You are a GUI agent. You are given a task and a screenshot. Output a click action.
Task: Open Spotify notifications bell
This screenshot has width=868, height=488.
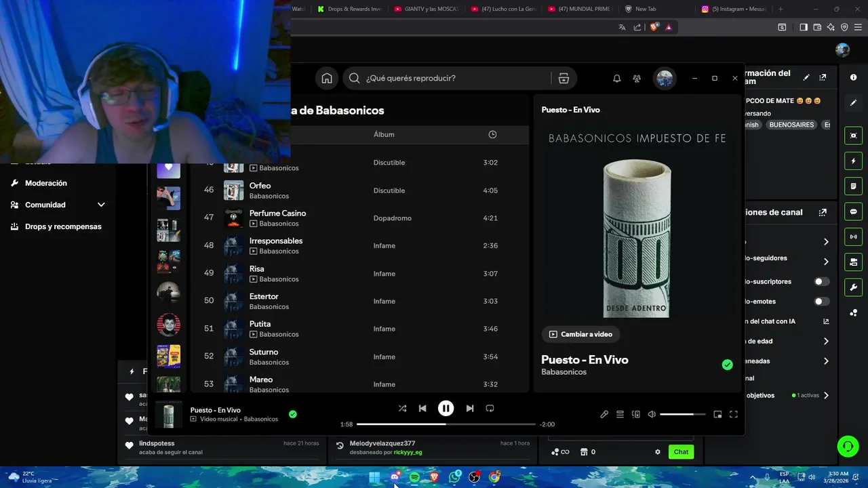pyautogui.click(x=617, y=79)
